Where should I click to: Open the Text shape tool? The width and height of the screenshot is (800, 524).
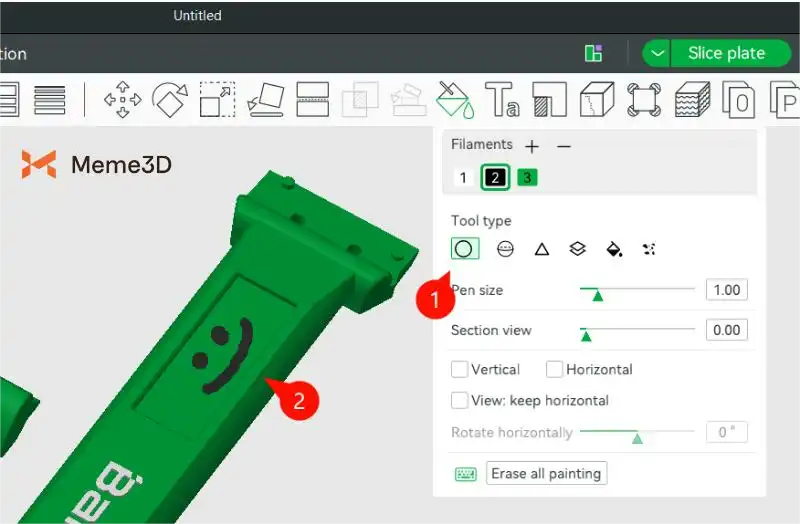[502, 99]
